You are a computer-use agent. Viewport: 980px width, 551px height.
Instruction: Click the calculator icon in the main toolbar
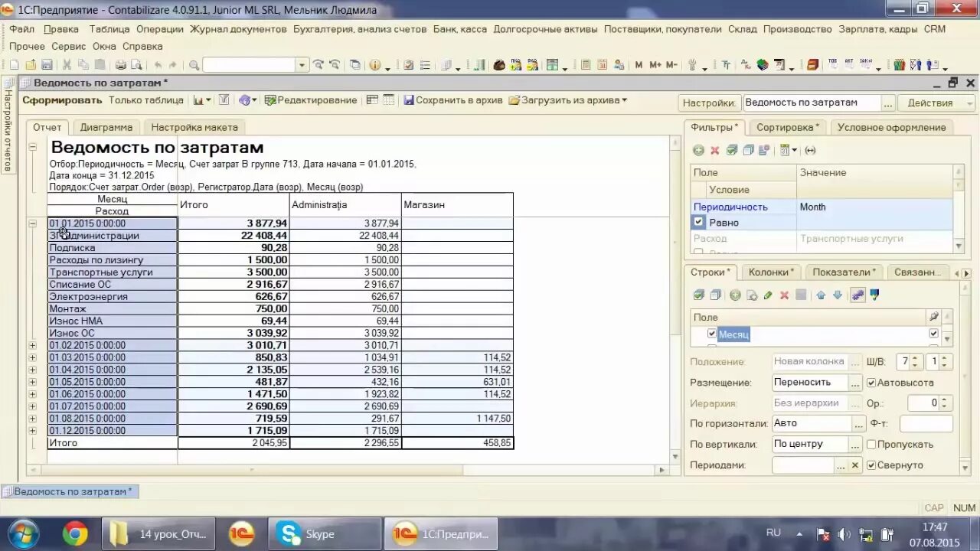coord(586,65)
